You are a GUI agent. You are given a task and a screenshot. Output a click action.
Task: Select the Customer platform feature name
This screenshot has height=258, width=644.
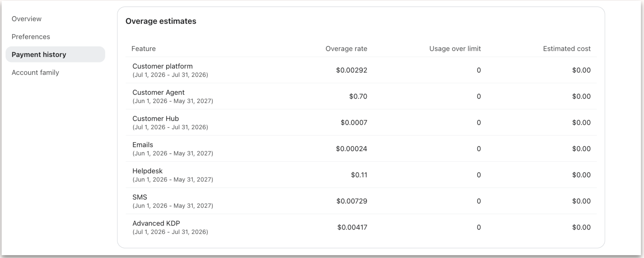pyautogui.click(x=163, y=66)
